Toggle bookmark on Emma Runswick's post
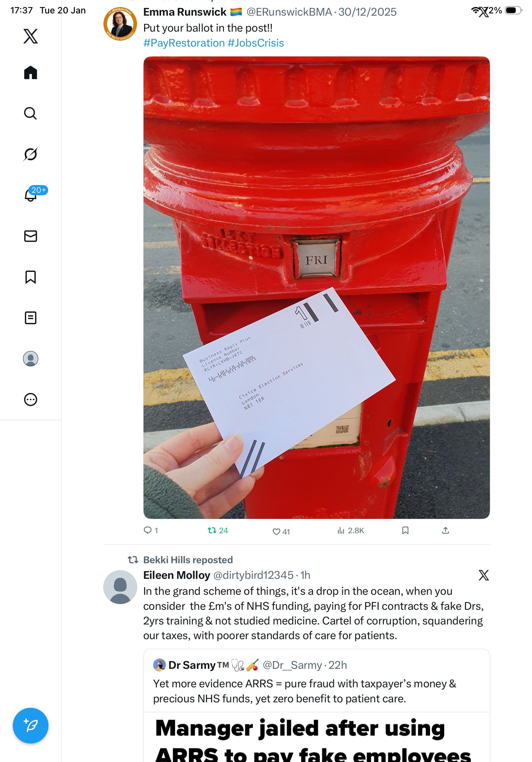 tap(405, 530)
